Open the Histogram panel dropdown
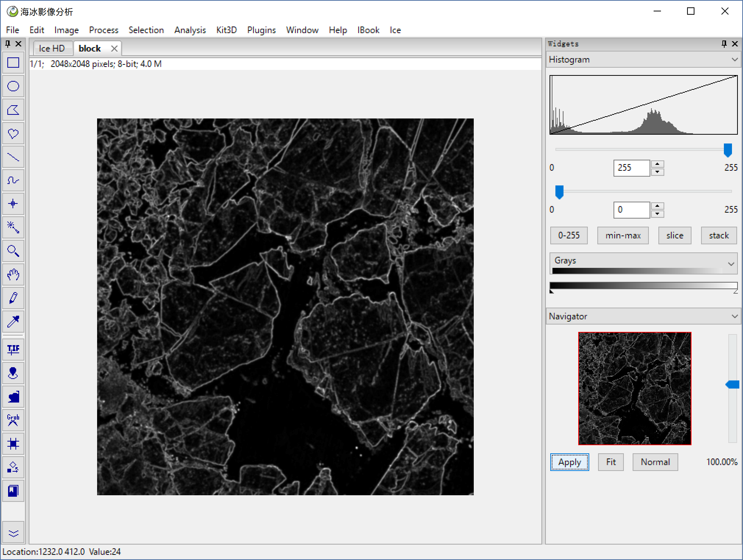Image resolution: width=743 pixels, height=560 pixels. click(734, 60)
